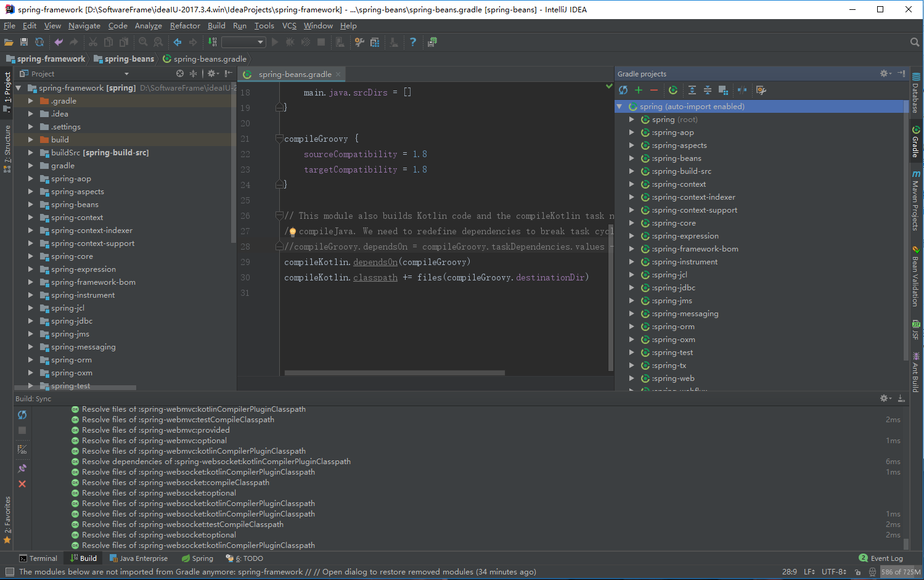The image size is (924, 580).
Task: Open Settings with the wrench icon
Action: point(359,43)
